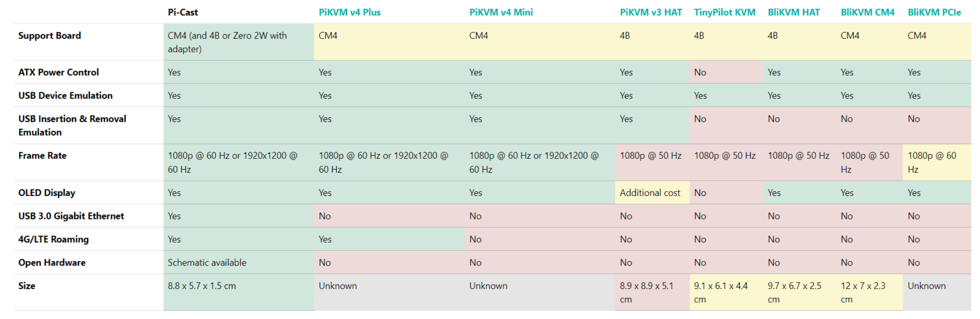Select the ATX Power Control row label
The height and width of the screenshot is (319, 980).
tap(59, 72)
